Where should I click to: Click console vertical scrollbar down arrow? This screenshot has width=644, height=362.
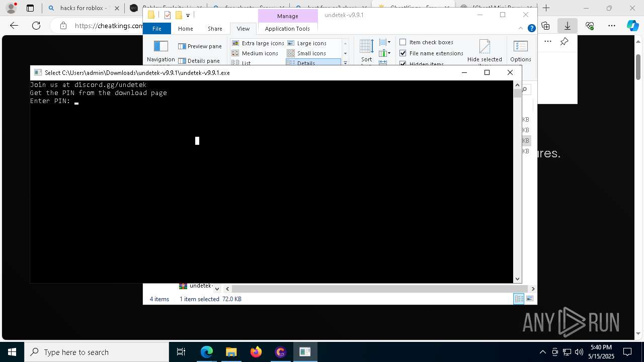point(517,279)
